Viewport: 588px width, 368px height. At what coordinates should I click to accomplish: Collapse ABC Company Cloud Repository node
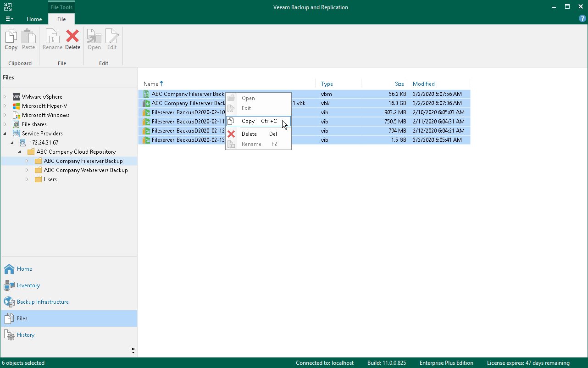pos(20,152)
